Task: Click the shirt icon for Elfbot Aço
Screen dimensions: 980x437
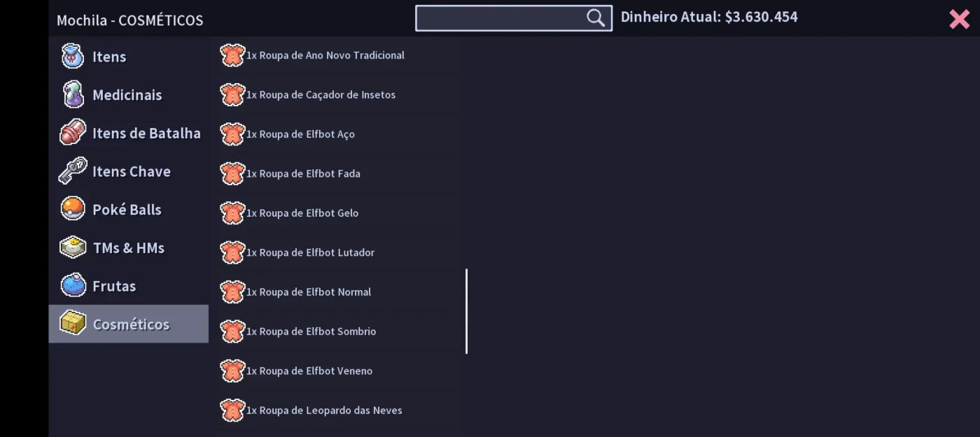Action: click(232, 134)
